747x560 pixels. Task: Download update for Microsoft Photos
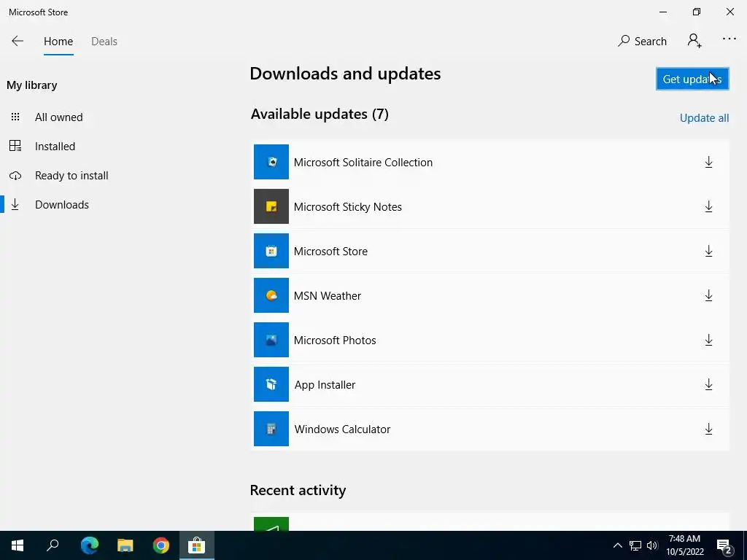[708, 340]
